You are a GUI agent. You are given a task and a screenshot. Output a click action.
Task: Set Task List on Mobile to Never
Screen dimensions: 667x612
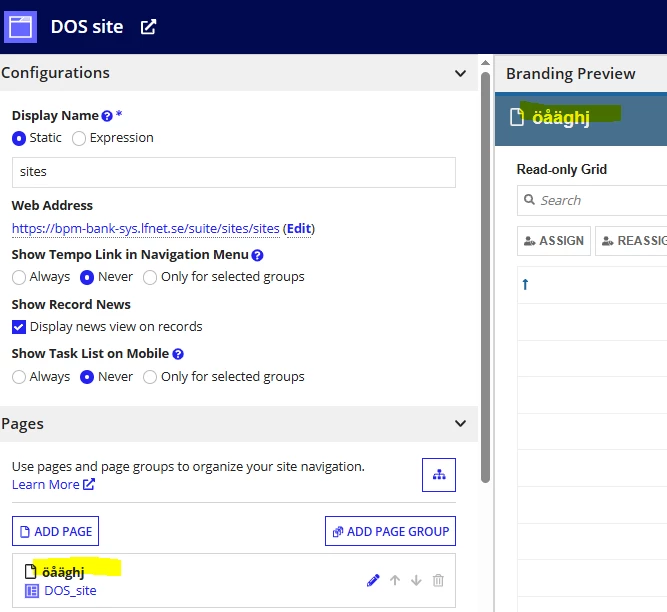pos(87,377)
